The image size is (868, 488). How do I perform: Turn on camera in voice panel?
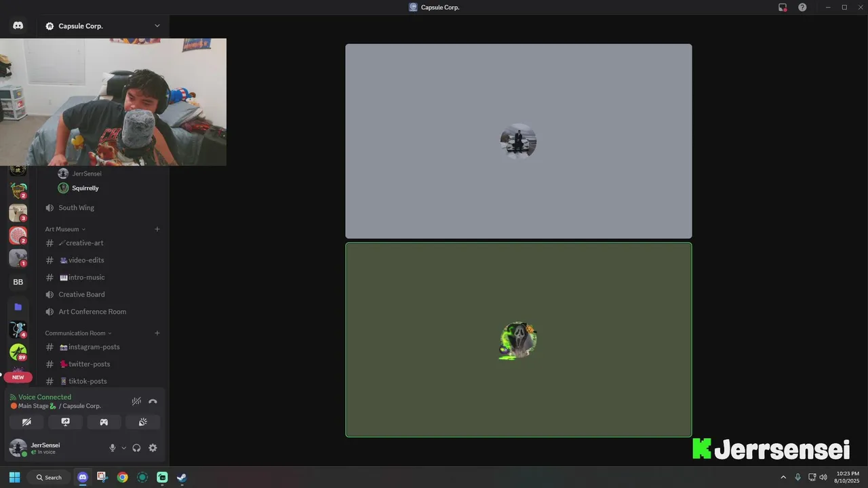tap(26, 422)
